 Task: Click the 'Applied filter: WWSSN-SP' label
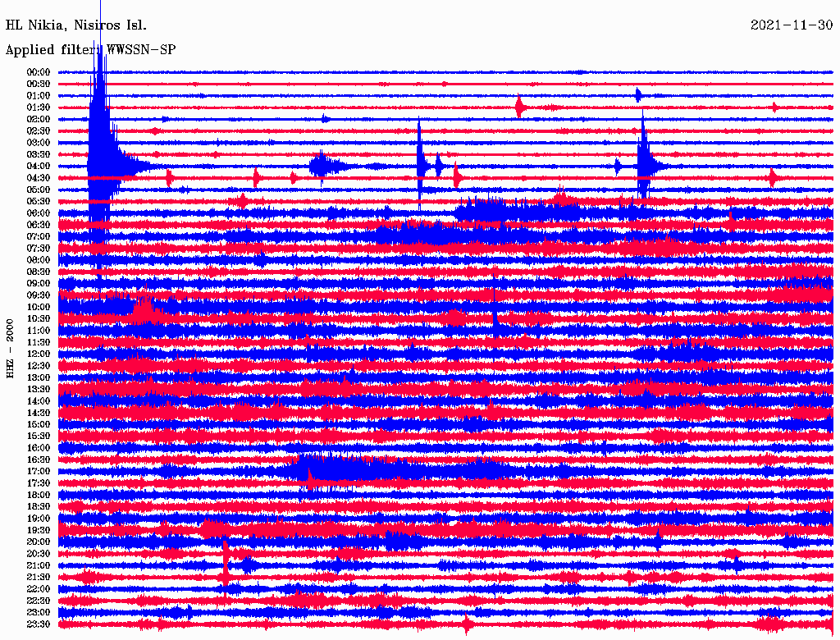pos(90,50)
